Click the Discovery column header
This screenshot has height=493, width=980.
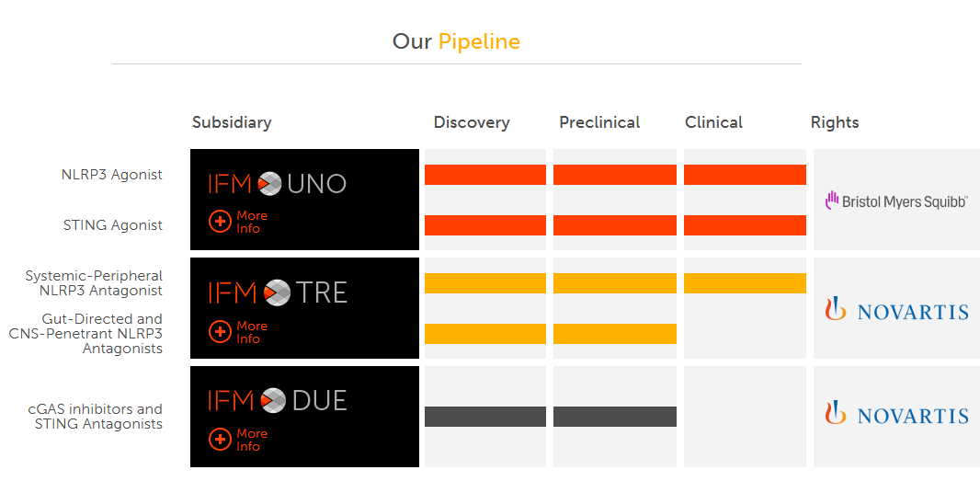472,122
